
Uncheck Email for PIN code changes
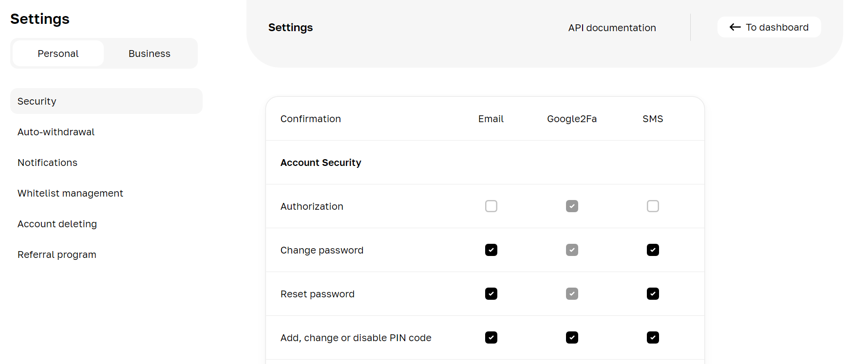tap(491, 338)
